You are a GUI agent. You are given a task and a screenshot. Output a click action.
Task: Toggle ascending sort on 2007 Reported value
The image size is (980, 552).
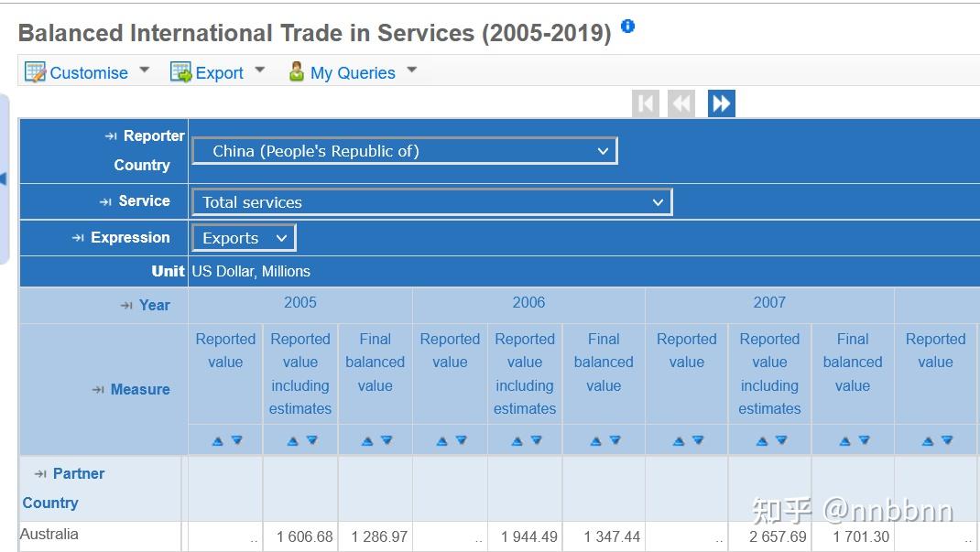tap(680, 439)
